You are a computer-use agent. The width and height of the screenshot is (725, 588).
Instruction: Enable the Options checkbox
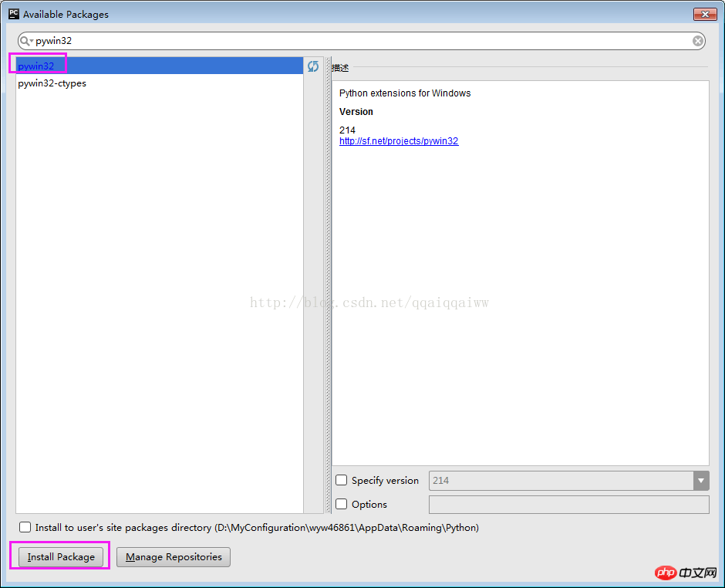click(341, 504)
